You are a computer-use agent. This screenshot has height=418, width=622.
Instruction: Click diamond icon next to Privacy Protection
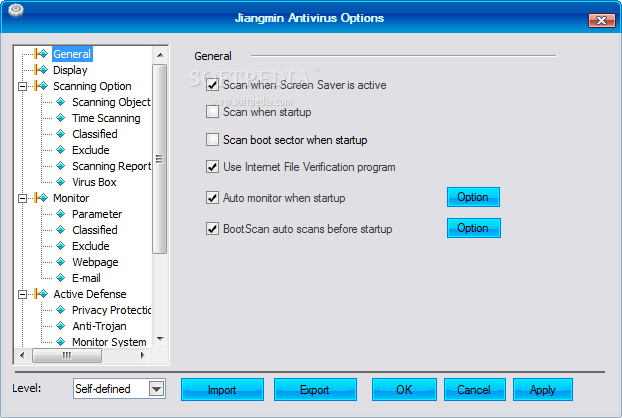[x=60, y=310]
